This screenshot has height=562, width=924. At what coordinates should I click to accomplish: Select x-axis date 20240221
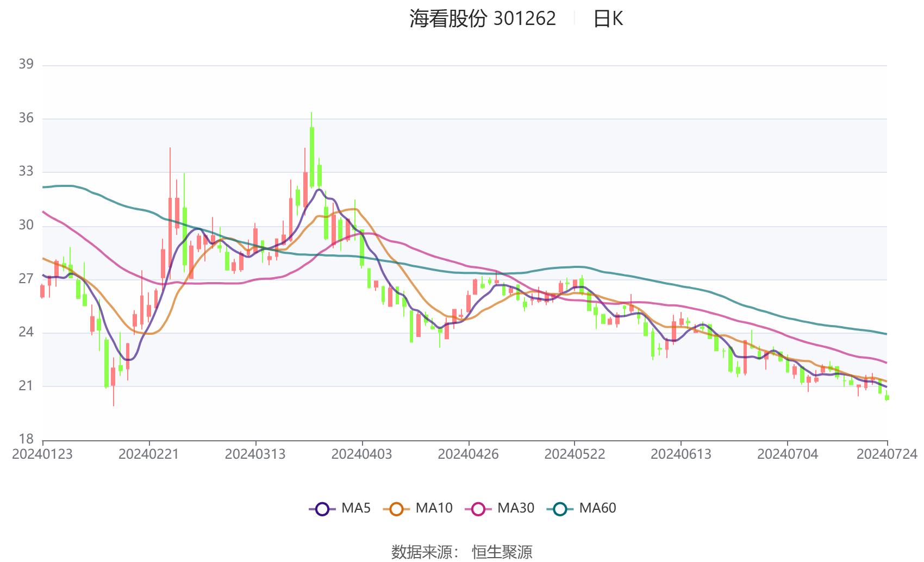pyautogui.click(x=149, y=454)
